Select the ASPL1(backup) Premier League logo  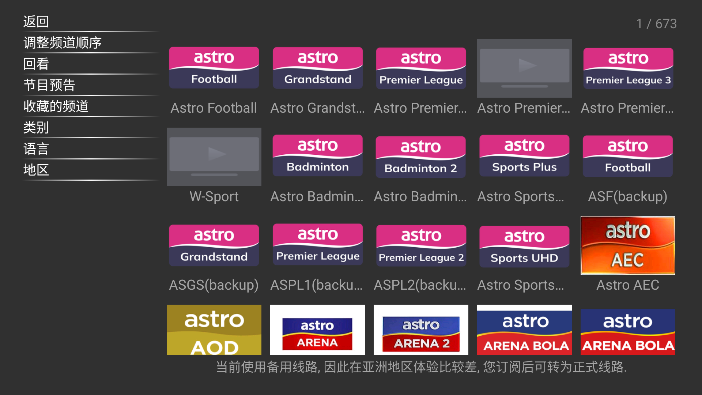point(318,245)
